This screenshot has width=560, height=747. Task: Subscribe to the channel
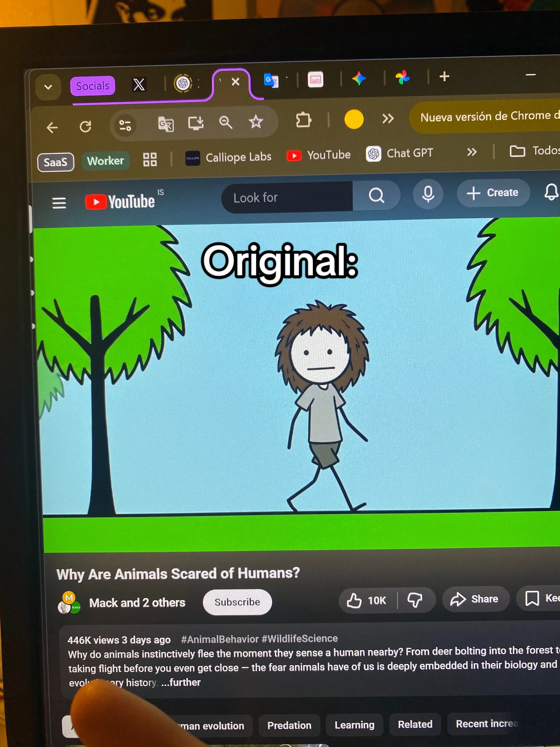pyautogui.click(x=237, y=602)
